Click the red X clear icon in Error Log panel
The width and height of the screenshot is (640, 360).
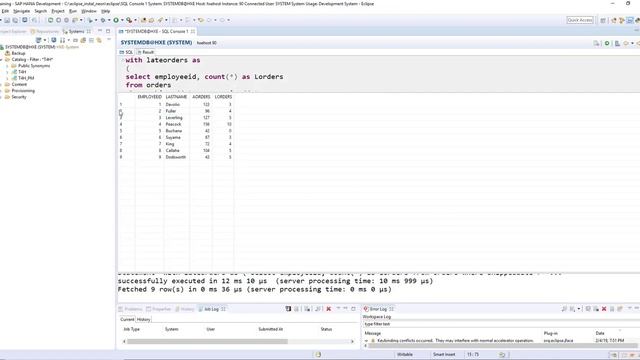(604, 309)
